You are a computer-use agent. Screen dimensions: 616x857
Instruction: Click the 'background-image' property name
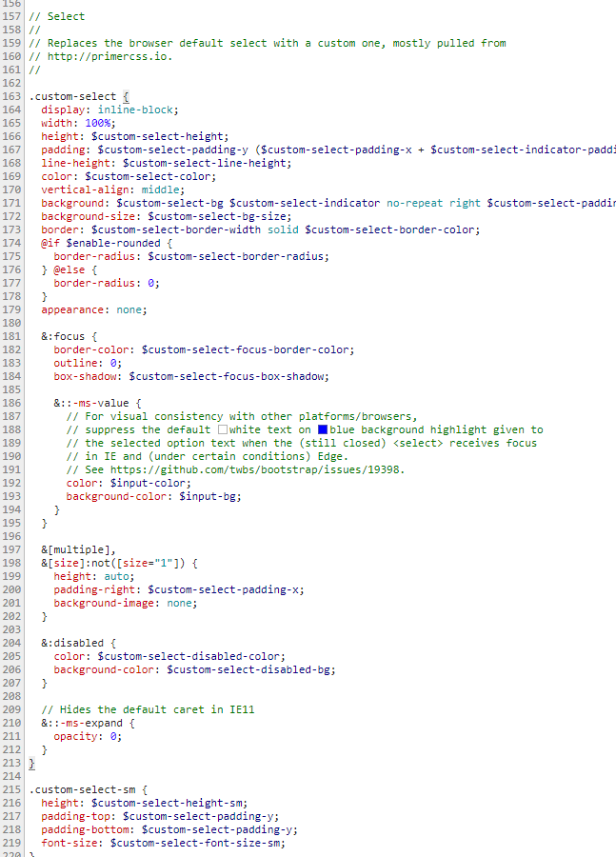(x=104, y=604)
